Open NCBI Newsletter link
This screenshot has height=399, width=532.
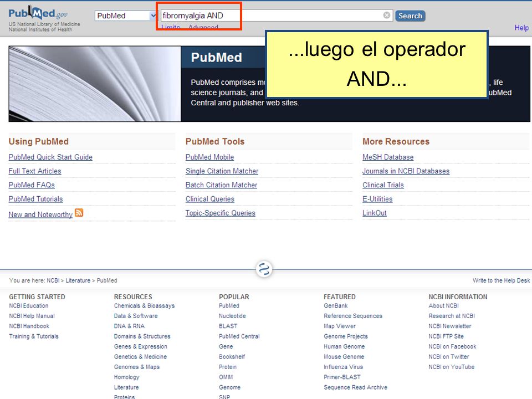pos(450,326)
